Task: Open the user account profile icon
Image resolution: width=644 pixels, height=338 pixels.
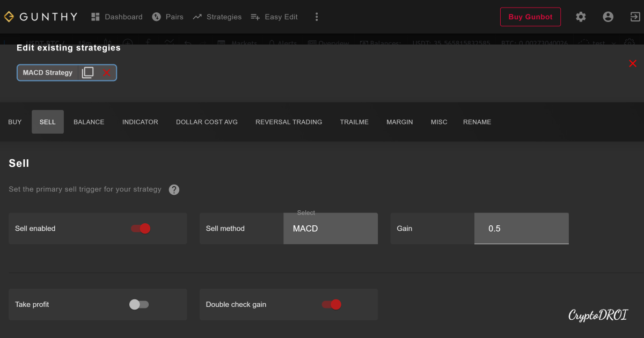Action: click(608, 17)
